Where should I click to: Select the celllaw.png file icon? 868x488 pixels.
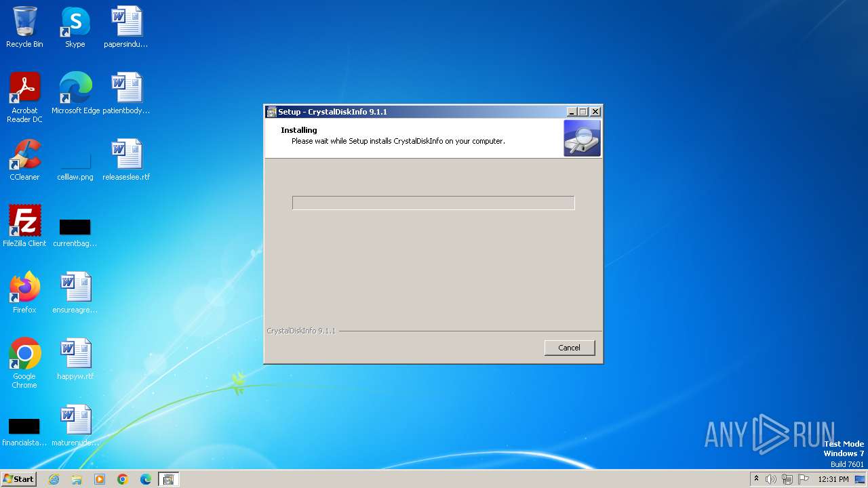coord(75,167)
